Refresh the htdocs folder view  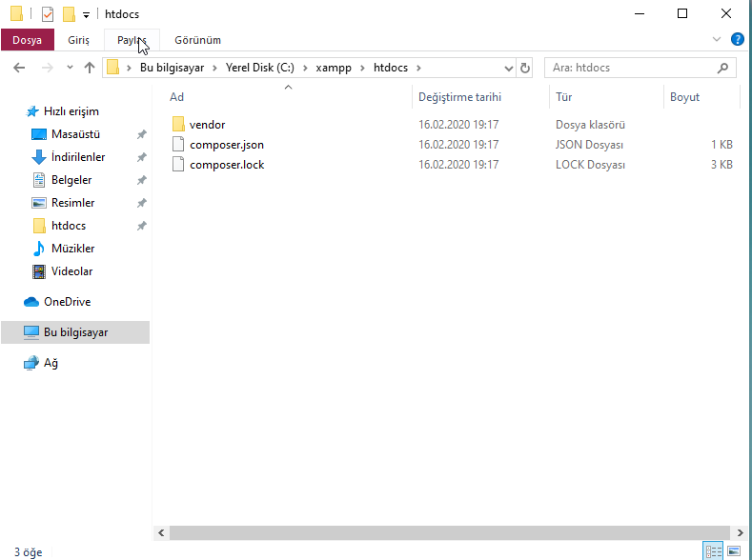pyautogui.click(x=525, y=68)
